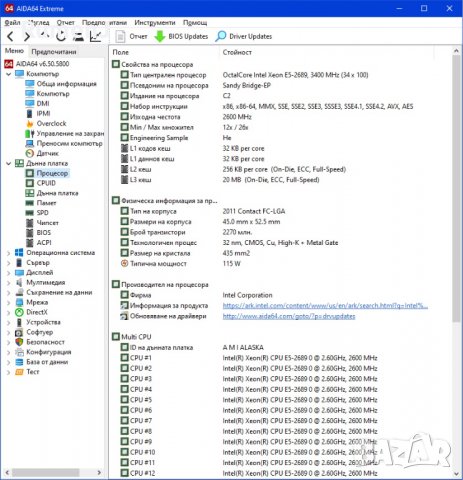Open the graph chart toolbar icon
Viewport: 463px width, 480px height.
pyautogui.click(x=96, y=36)
